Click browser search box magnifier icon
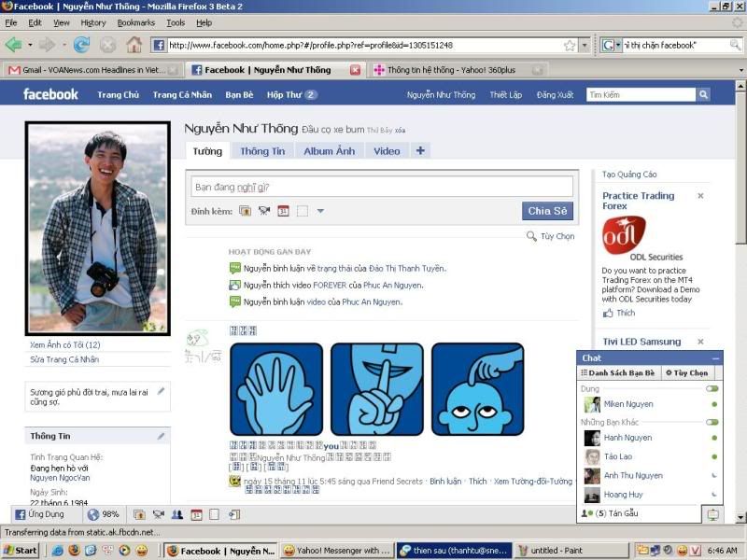 click(735, 45)
